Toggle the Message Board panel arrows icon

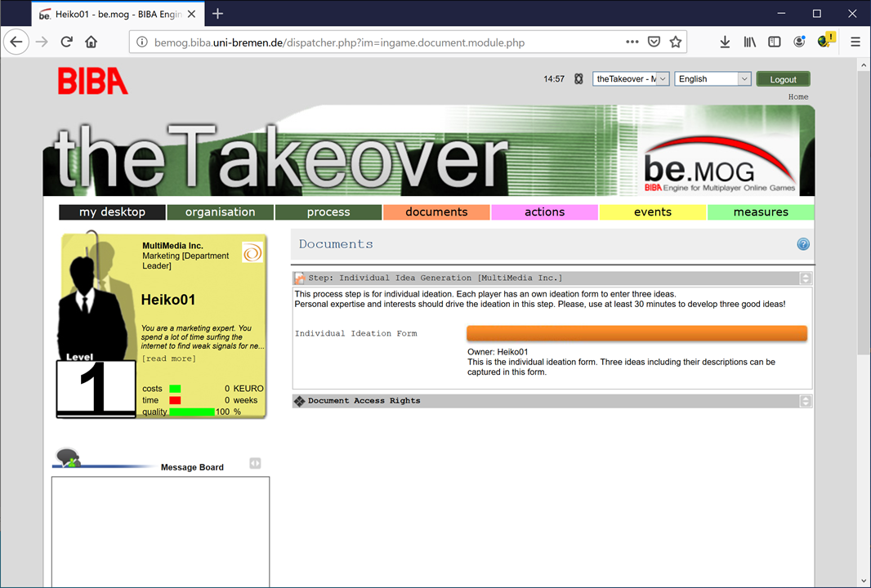click(x=255, y=463)
